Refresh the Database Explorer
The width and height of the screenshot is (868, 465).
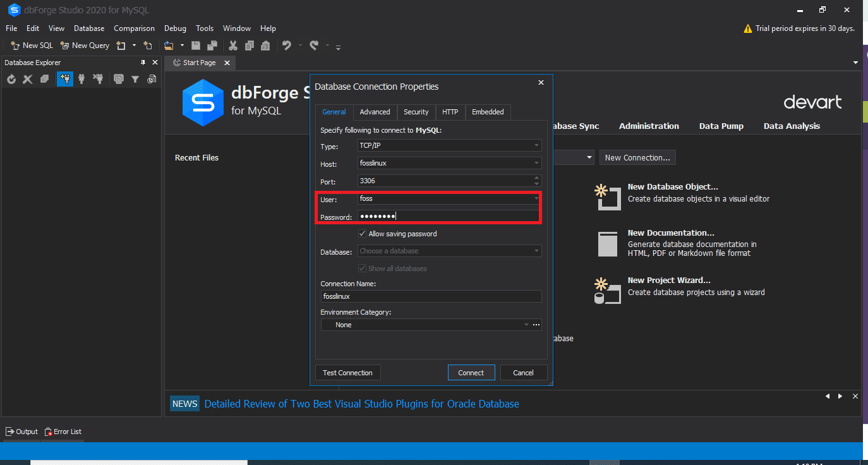pos(11,79)
